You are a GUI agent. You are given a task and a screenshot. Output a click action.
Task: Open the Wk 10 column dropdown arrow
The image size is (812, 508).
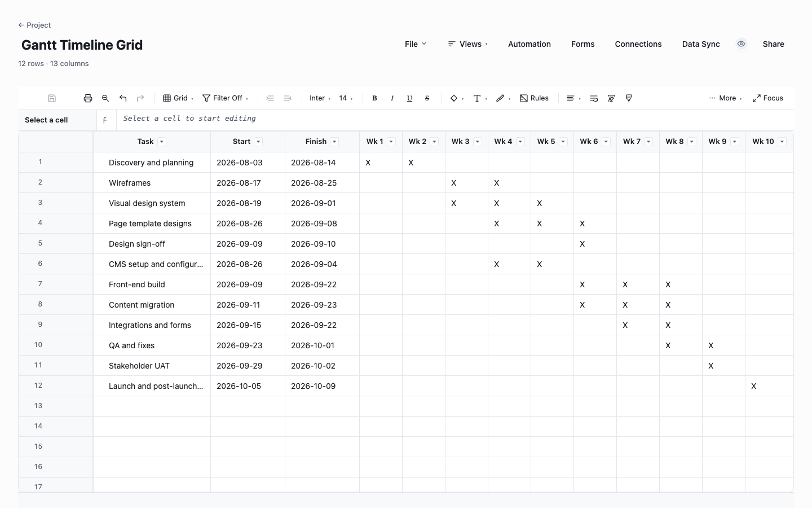coord(782,142)
